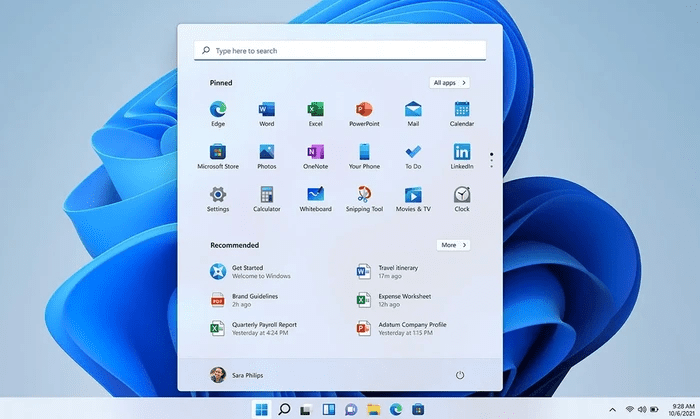
Task: Open Sara Philips user account
Action: pos(237,375)
